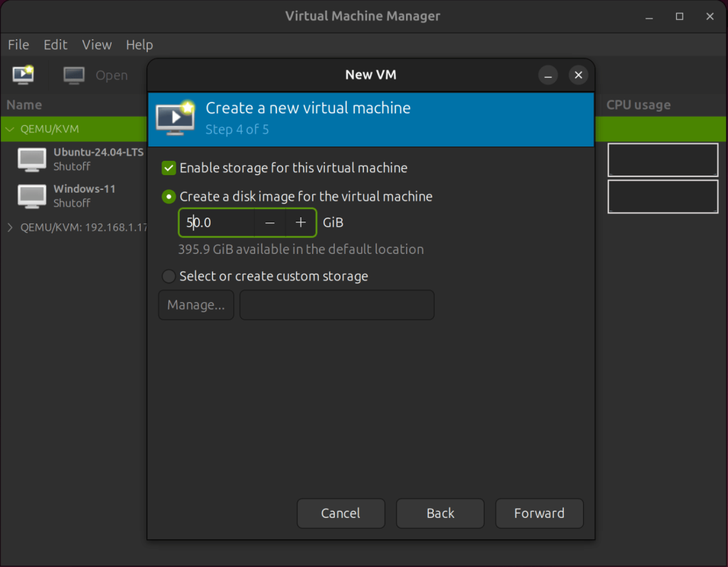The image size is (728, 567).
Task: Minimize the New VM dialog
Action: pos(547,75)
